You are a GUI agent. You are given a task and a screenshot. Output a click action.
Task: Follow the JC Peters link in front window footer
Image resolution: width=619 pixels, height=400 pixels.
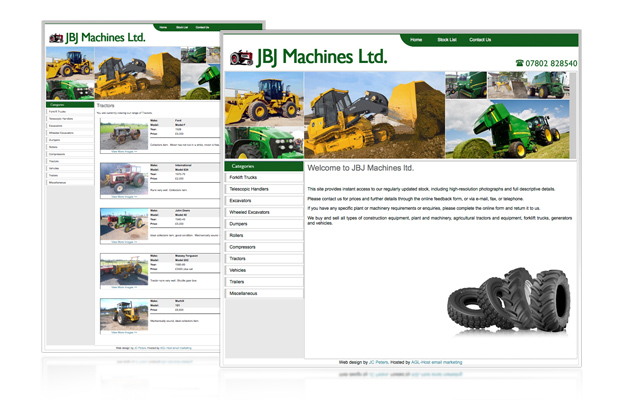tap(378, 362)
